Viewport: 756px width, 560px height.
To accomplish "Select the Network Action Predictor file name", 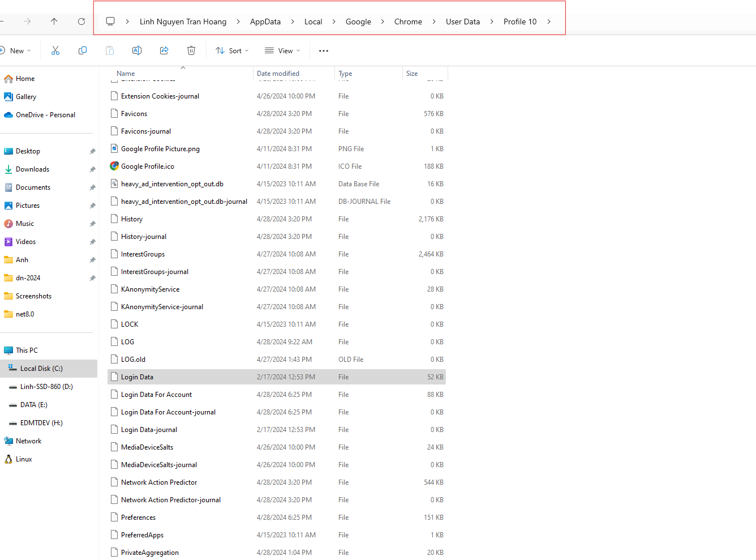I will pyautogui.click(x=159, y=482).
